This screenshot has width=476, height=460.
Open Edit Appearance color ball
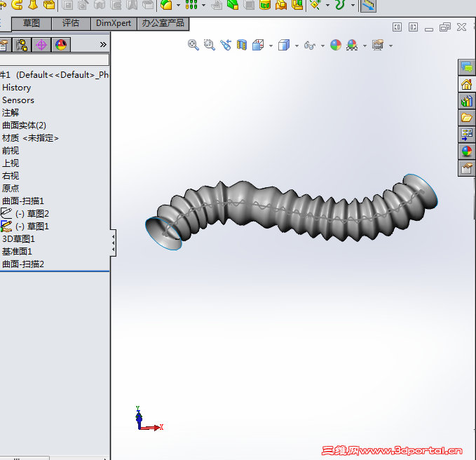pos(336,45)
